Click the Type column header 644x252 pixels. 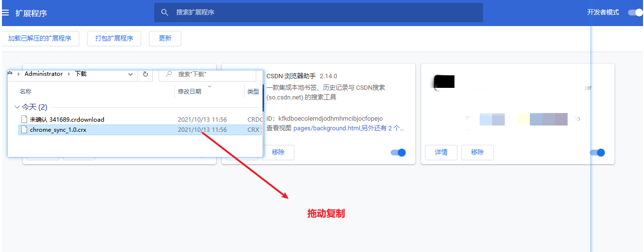tap(253, 92)
